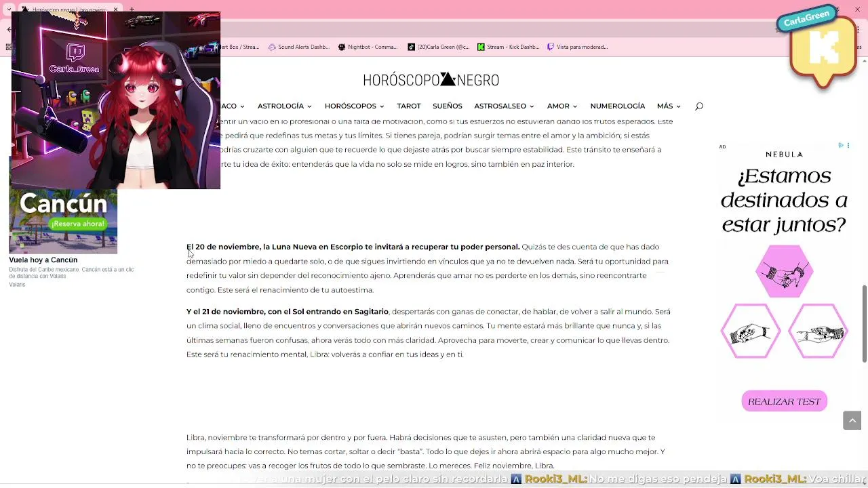
Task: Open the Carla Green TikTok bookmark
Action: click(x=439, y=47)
